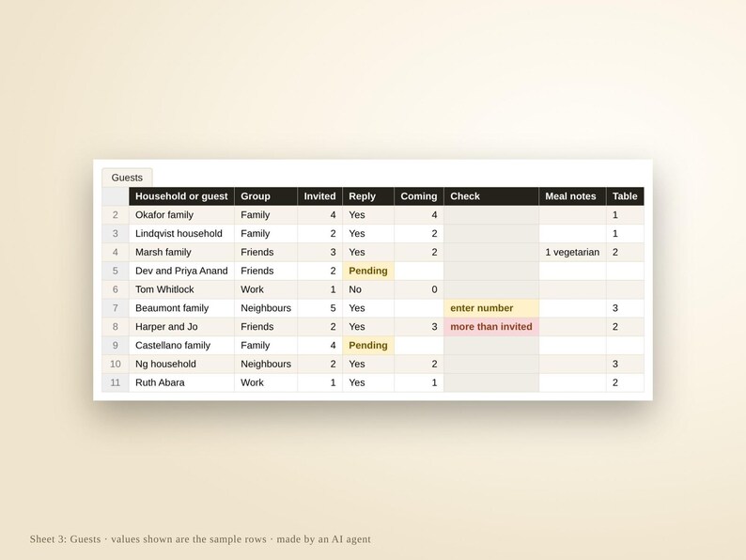Select the Pending reply for Castellano family
Image resolution: width=746 pixels, height=560 pixels.
click(x=368, y=346)
